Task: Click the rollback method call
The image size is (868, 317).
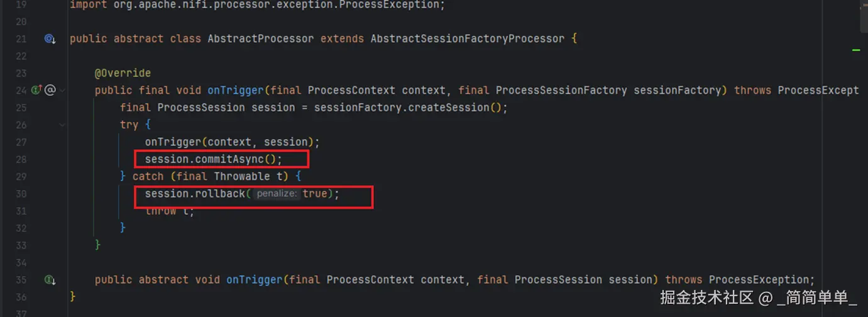Action: [x=219, y=194]
